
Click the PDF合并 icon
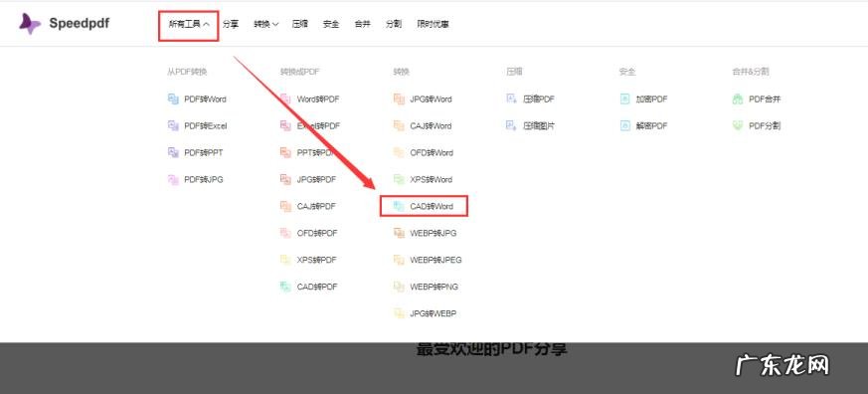[x=738, y=99]
